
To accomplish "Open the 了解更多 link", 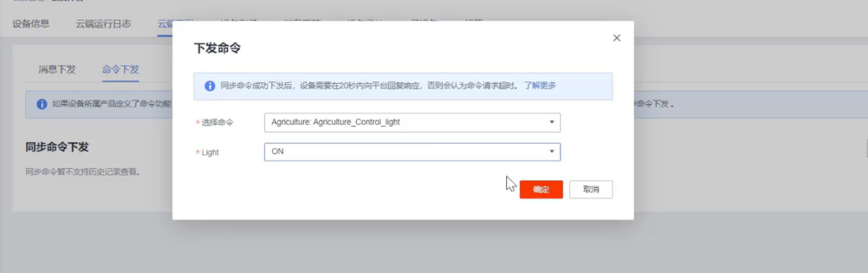I will coord(540,86).
